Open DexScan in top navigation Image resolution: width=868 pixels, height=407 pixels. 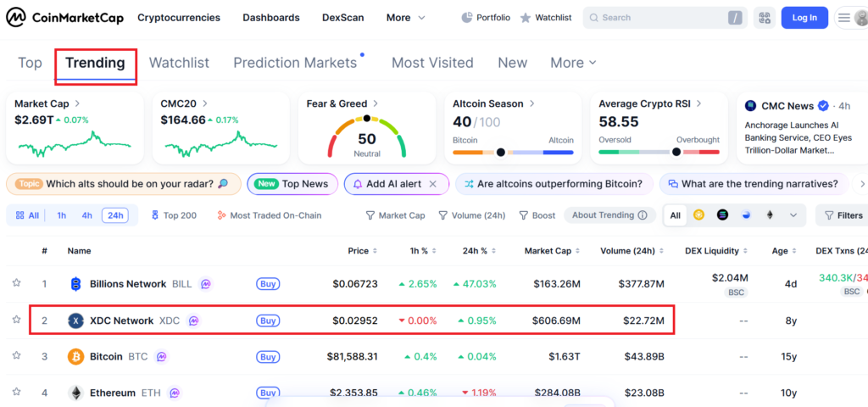(x=343, y=18)
